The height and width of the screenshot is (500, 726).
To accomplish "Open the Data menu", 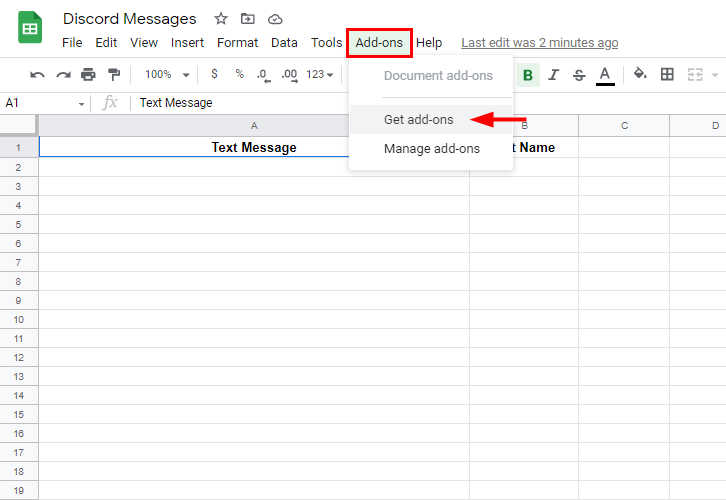I will click(x=284, y=43).
